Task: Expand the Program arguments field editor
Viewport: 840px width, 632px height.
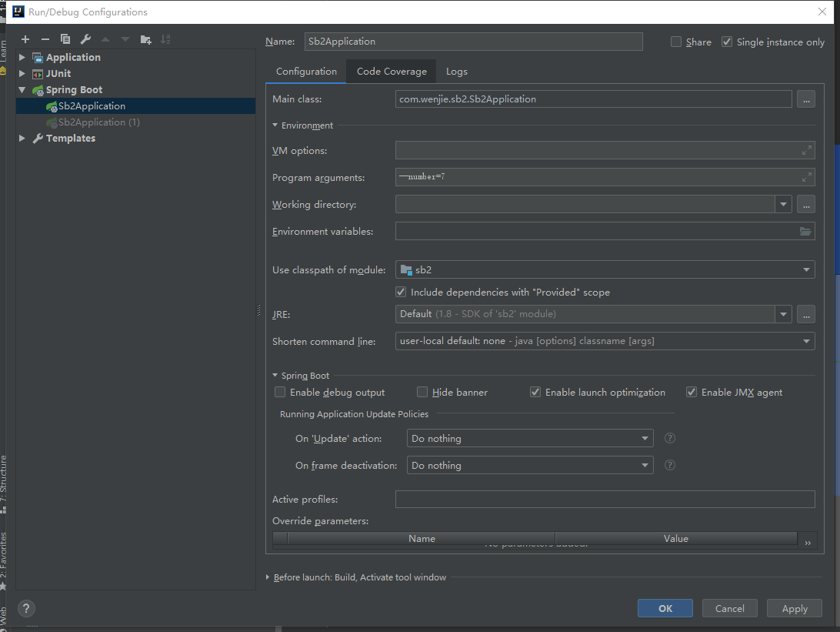Action: [x=806, y=177]
